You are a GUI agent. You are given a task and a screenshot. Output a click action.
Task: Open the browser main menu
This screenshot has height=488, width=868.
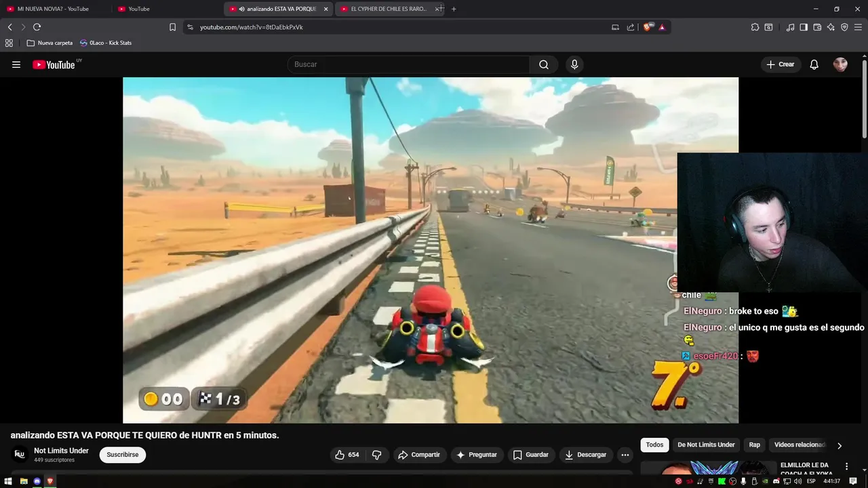click(x=858, y=27)
